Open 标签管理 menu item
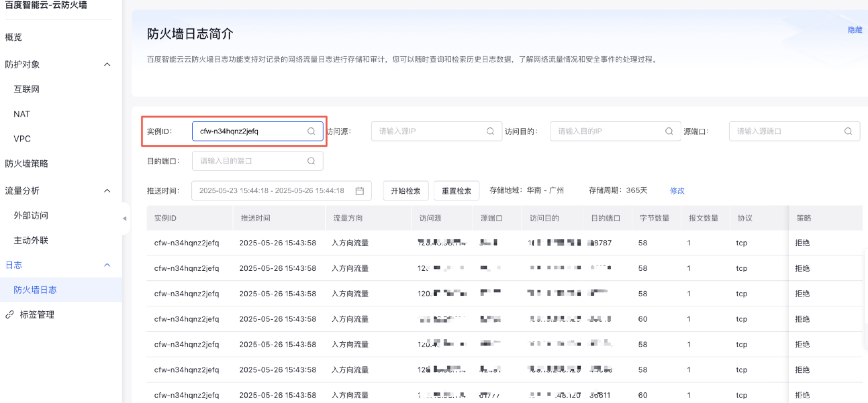The image size is (868, 403). (37, 314)
